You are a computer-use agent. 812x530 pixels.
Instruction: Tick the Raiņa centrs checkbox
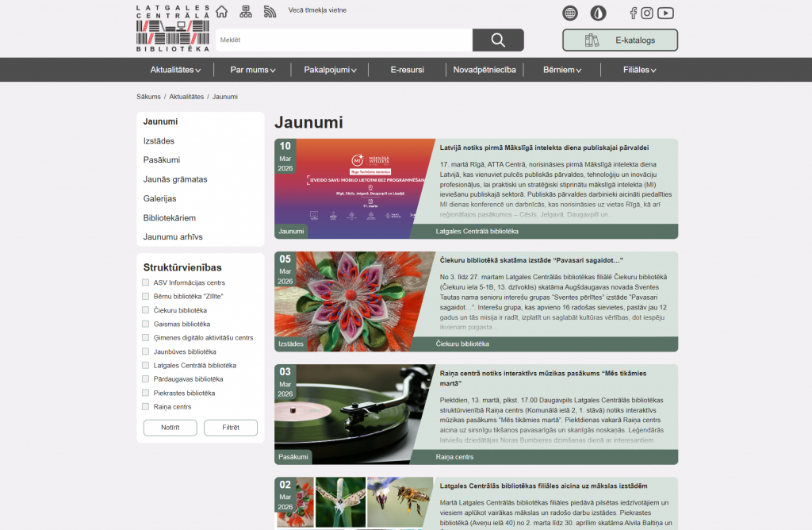click(x=146, y=407)
